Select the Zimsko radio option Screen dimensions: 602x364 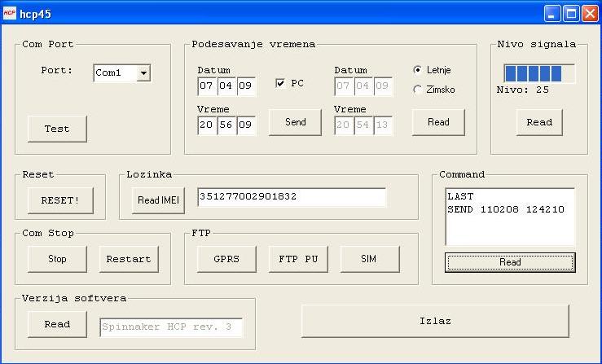coord(418,90)
